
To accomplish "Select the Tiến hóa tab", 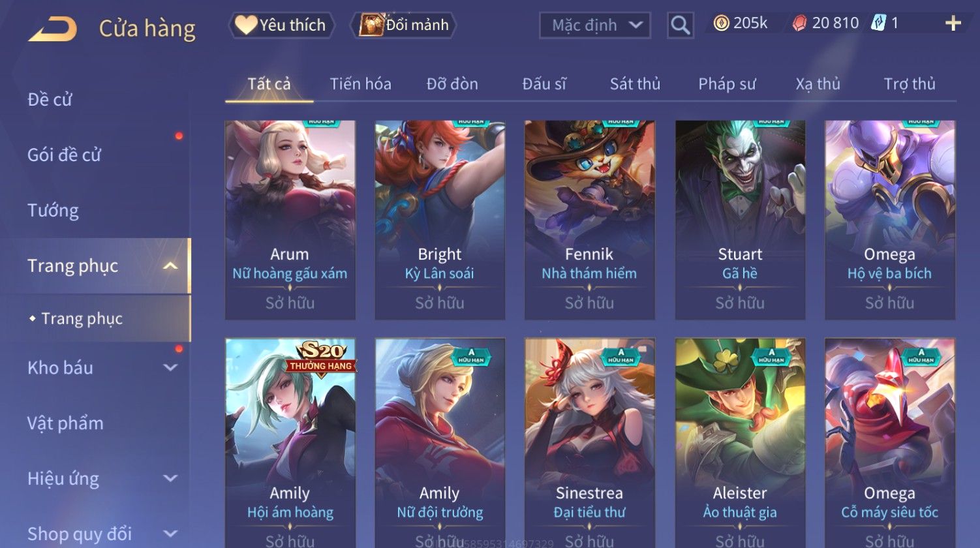I will [360, 84].
